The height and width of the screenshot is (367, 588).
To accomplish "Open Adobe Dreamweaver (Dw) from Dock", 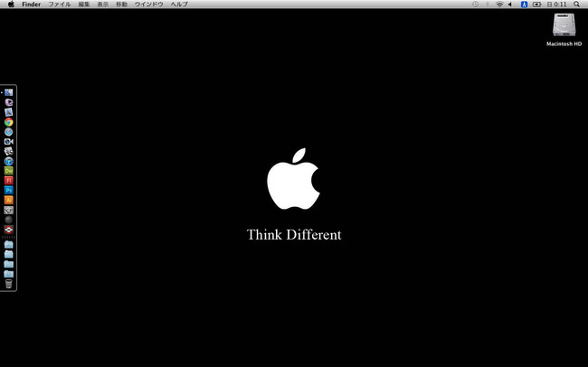I will coord(9,171).
